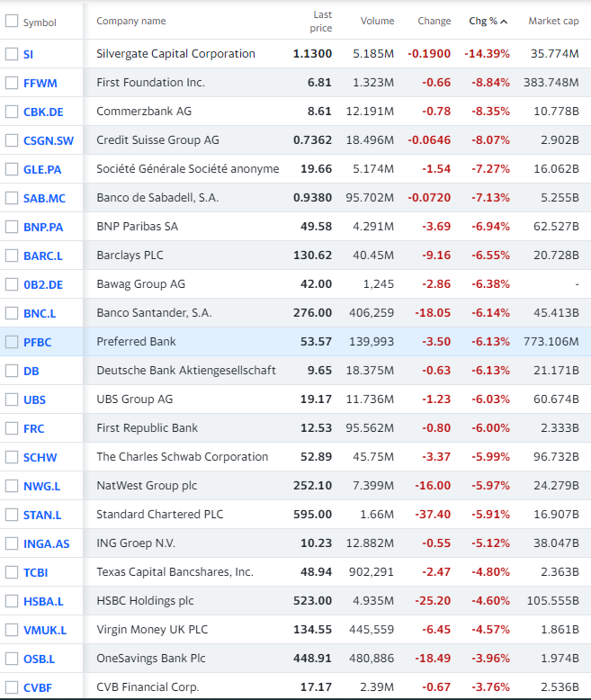Viewport: 591px width, 700px height.
Task: Click the Symbol column header
Action: [40, 22]
